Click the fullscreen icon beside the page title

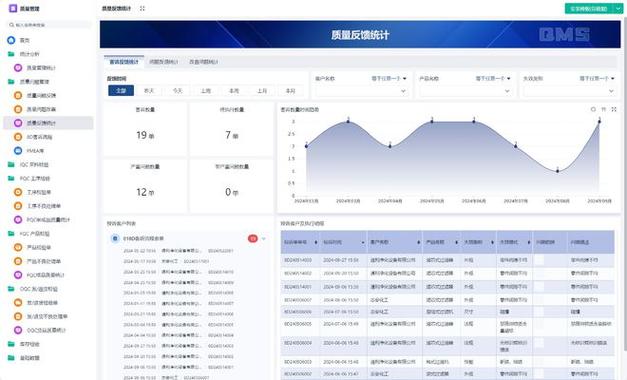(142, 8)
